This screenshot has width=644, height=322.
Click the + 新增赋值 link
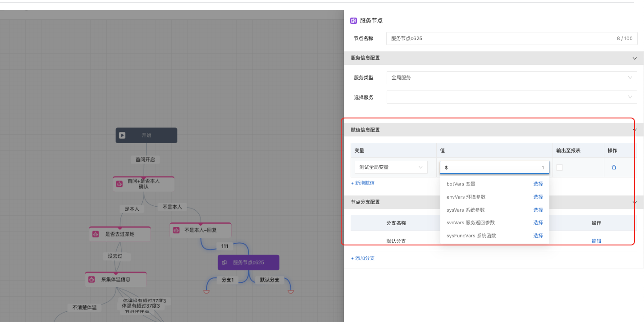pyautogui.click(x=363, y=183)
